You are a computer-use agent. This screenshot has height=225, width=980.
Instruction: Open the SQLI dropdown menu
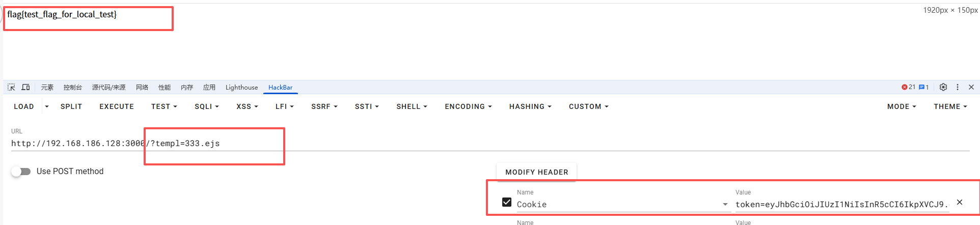point(207,106)
